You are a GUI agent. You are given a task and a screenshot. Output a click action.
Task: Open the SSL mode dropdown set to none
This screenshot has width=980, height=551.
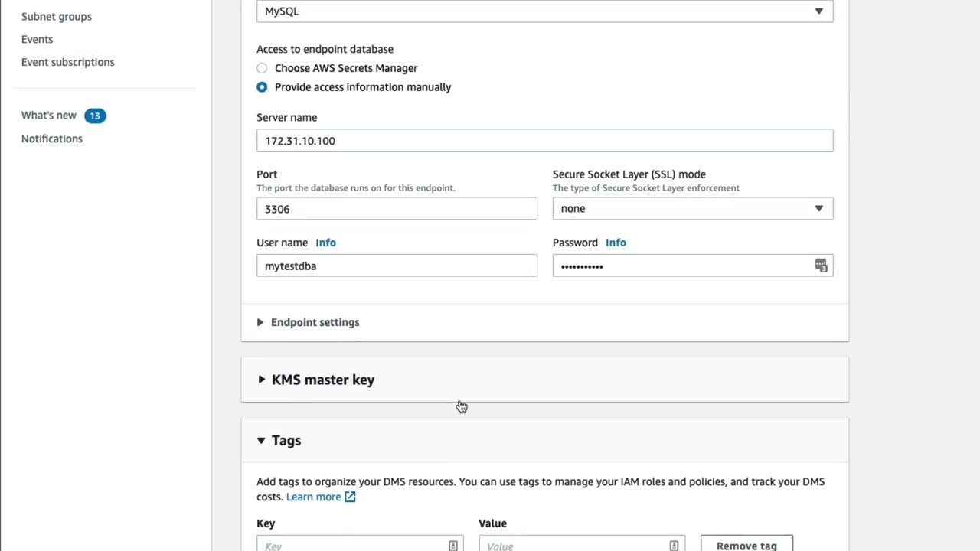[692, 208]
